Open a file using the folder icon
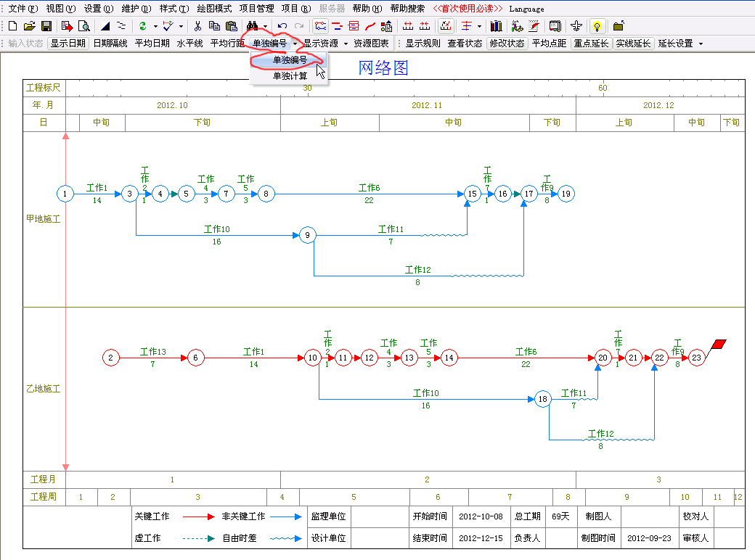Viewport: 755px width, 560px height. pos(29,26)
